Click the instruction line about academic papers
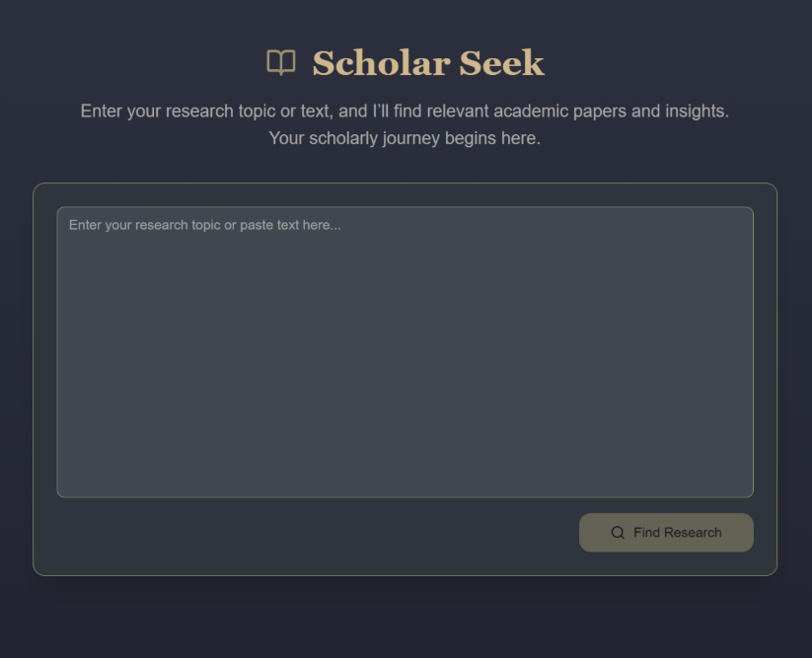Image resolution: width=812 pixels, height=658 pixels. coord(405,110)
